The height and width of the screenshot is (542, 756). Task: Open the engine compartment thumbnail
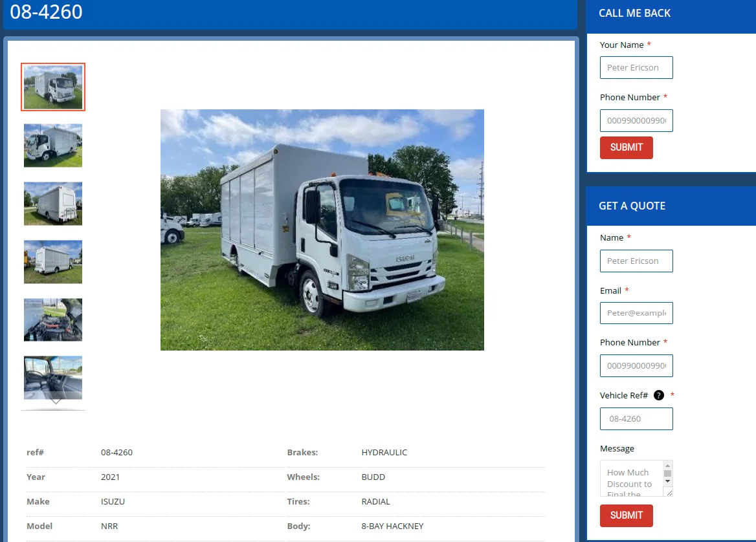click(x=52, y=320)
